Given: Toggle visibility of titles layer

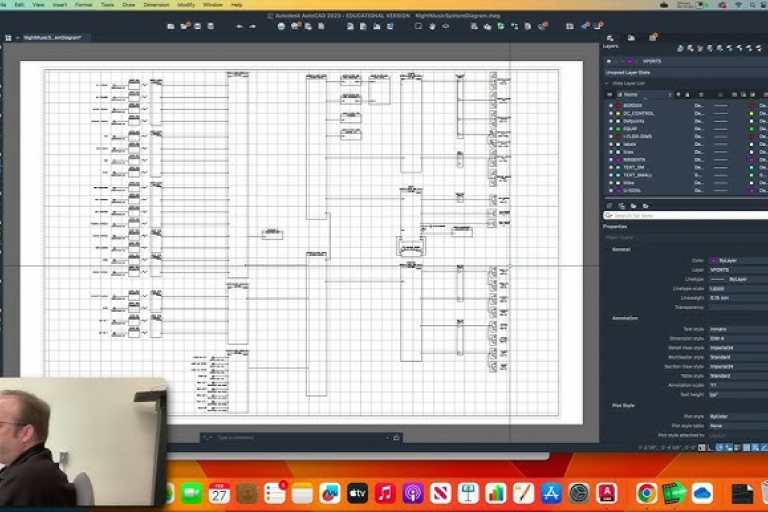Looking at the screenshot, I should tap(610, 183).
